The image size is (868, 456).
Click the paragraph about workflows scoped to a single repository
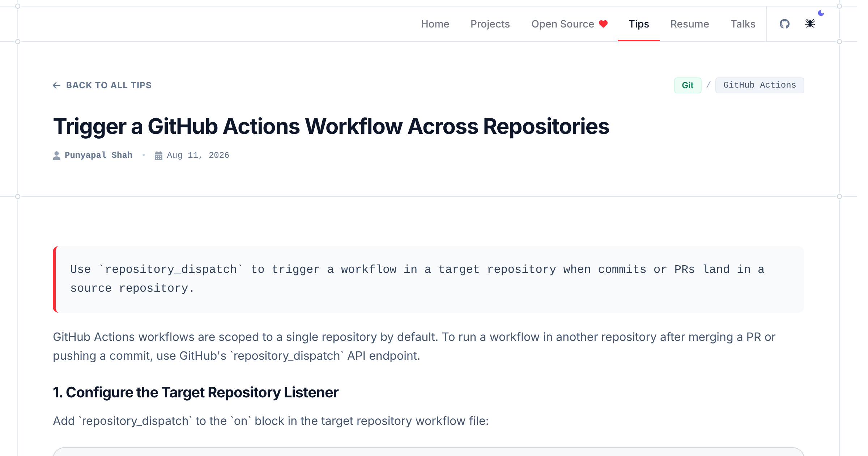coord(414,346)
